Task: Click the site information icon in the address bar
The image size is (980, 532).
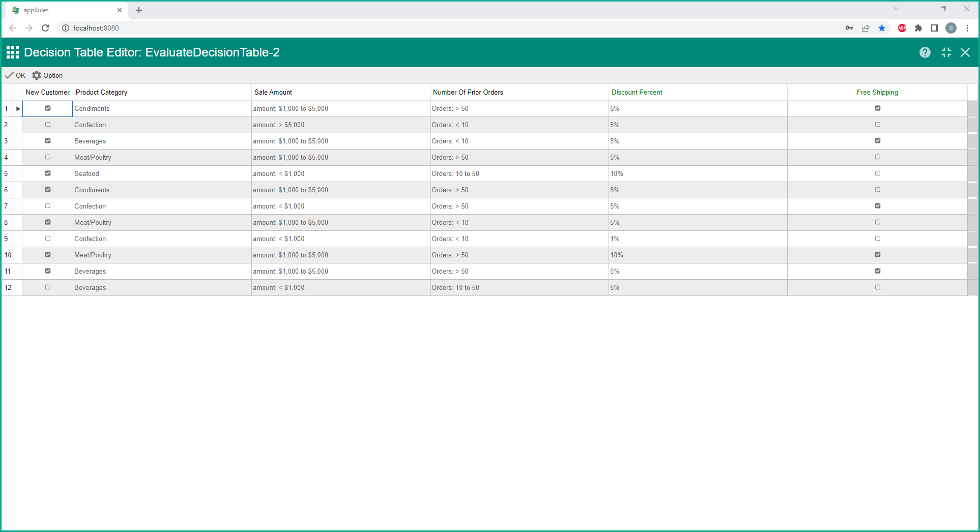Action: coord(66,28)
